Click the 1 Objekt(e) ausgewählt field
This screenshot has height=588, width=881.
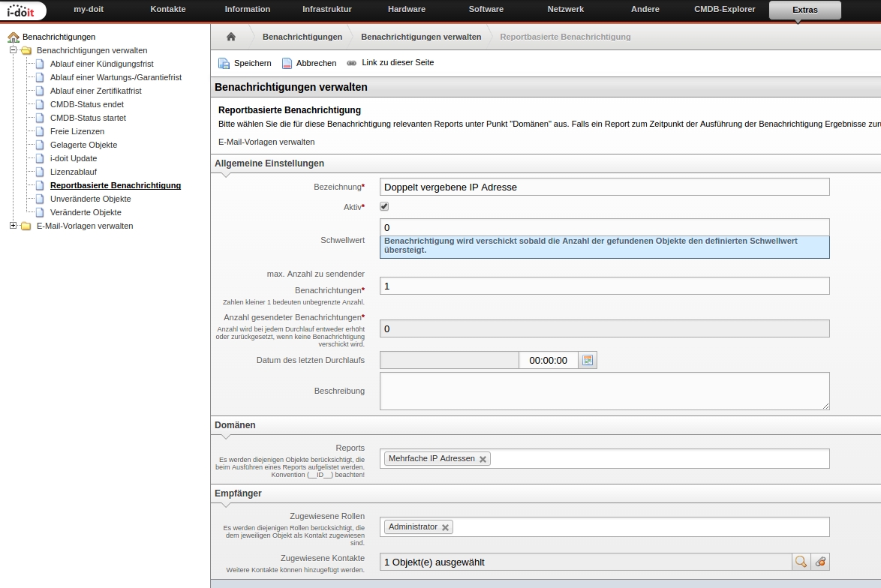point(585,562)
